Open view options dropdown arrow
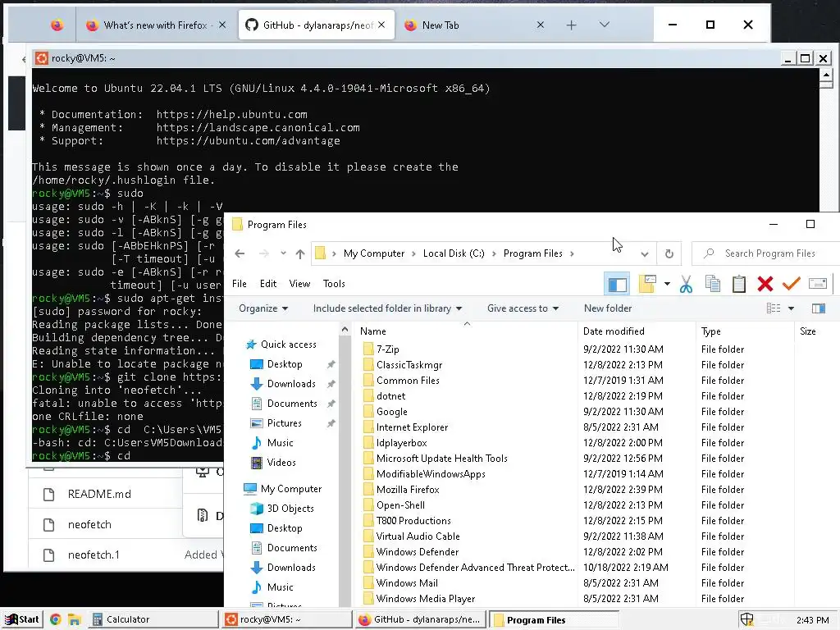Image resolution: width=840 pixels, height=630 pixels. [x=791, y=308]
